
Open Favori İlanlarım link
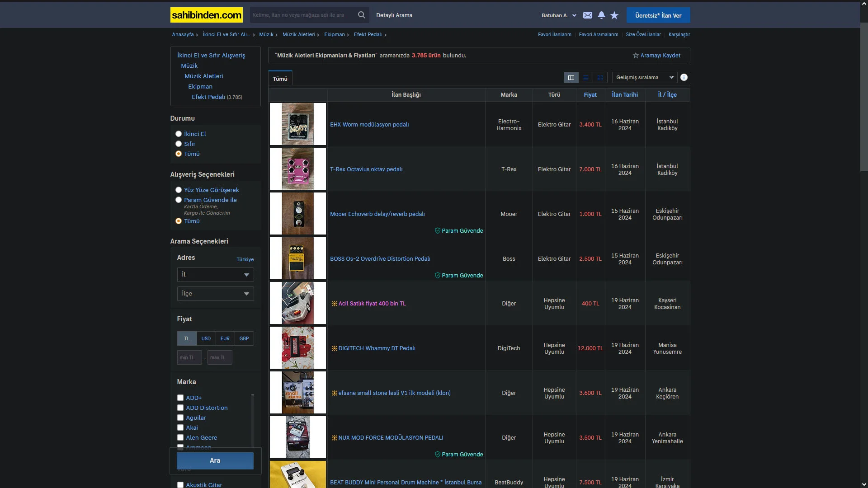point(555,34)
